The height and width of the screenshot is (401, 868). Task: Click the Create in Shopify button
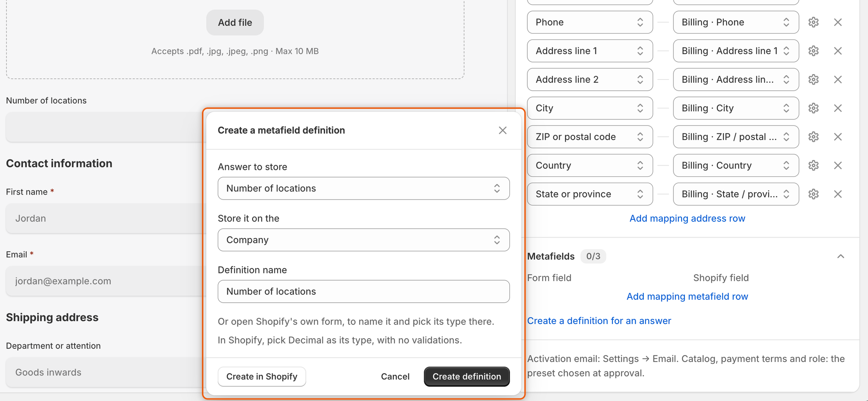click(261, 376)
